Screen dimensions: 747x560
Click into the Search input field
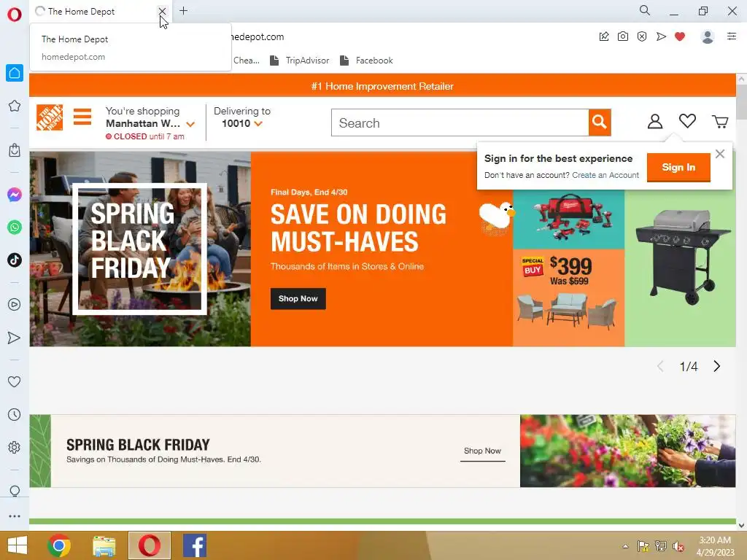pos(460,122)
